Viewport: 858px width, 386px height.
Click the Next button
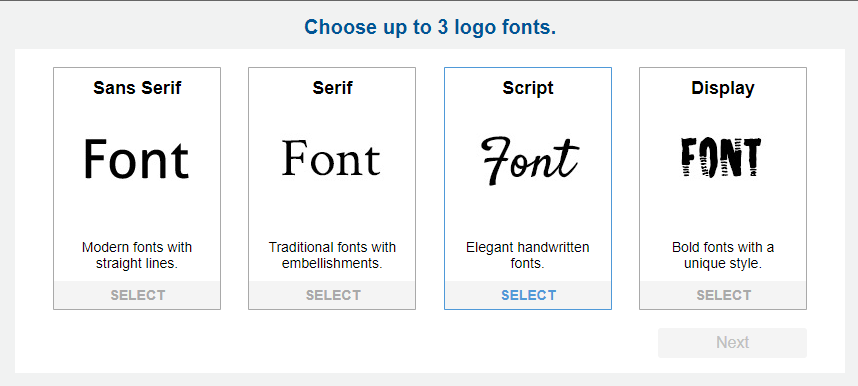click(732, 343)
